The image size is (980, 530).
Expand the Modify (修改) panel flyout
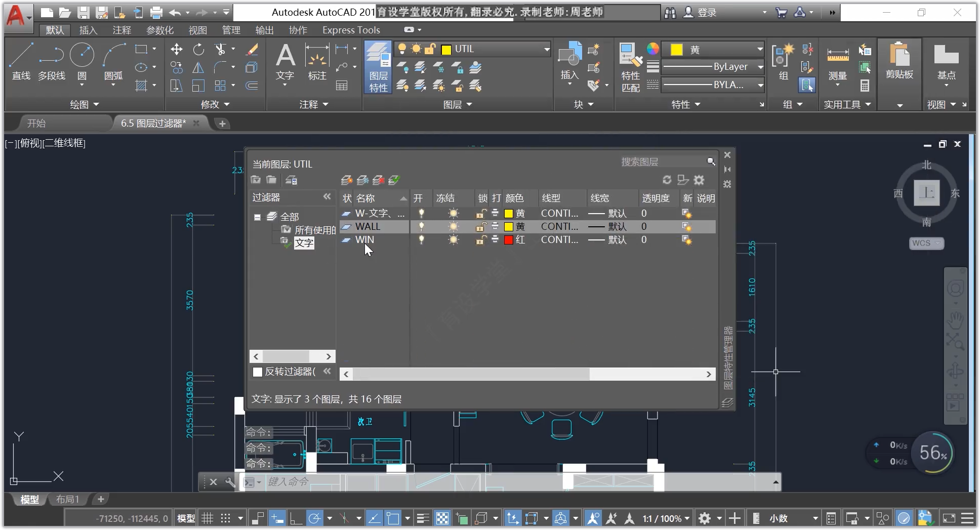click(x=215, y=104)
